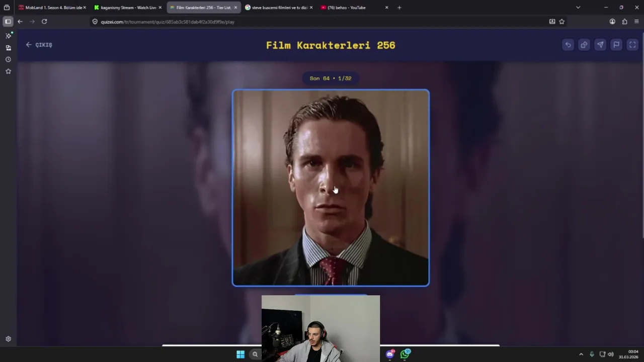Screen dimensions: 644x362
Task: Click the microphone tray icon
Action: [592, 354]
